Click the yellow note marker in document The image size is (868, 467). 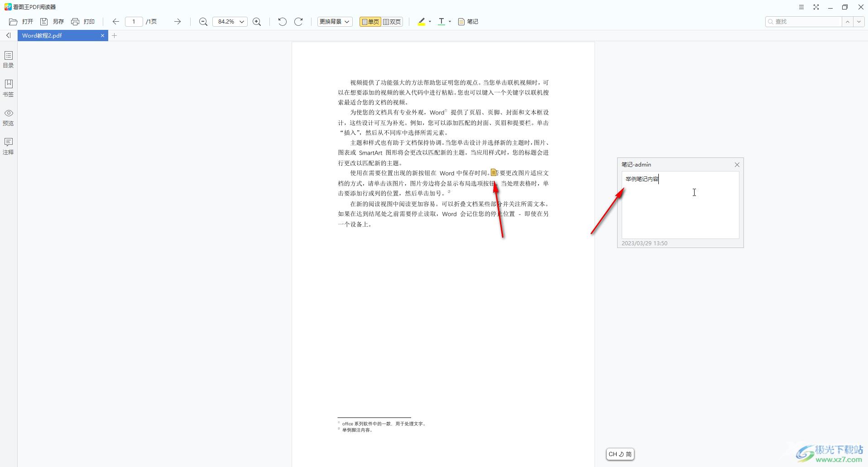494,172
